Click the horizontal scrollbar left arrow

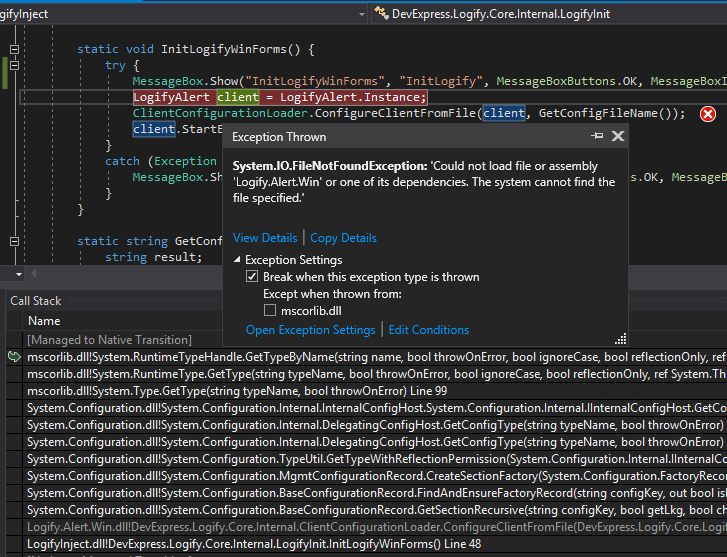click(x=33, y=274)
